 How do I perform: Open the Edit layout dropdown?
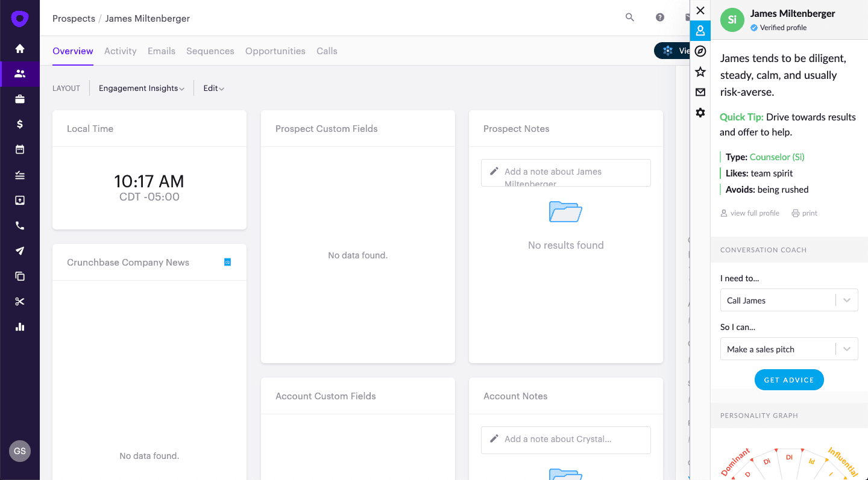213,89
